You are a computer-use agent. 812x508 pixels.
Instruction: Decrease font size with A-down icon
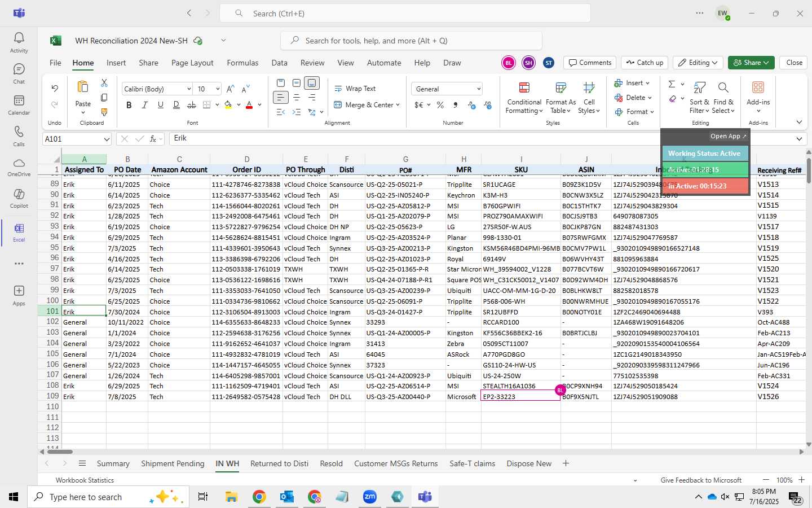pos(245,89)
